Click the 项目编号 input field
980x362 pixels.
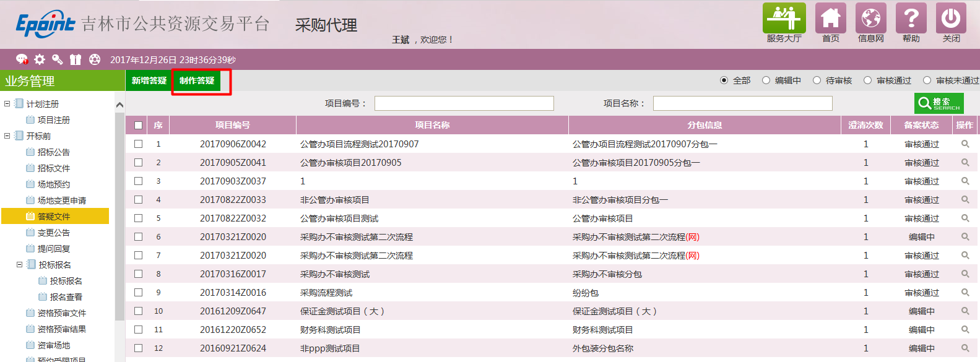(464, 103)
